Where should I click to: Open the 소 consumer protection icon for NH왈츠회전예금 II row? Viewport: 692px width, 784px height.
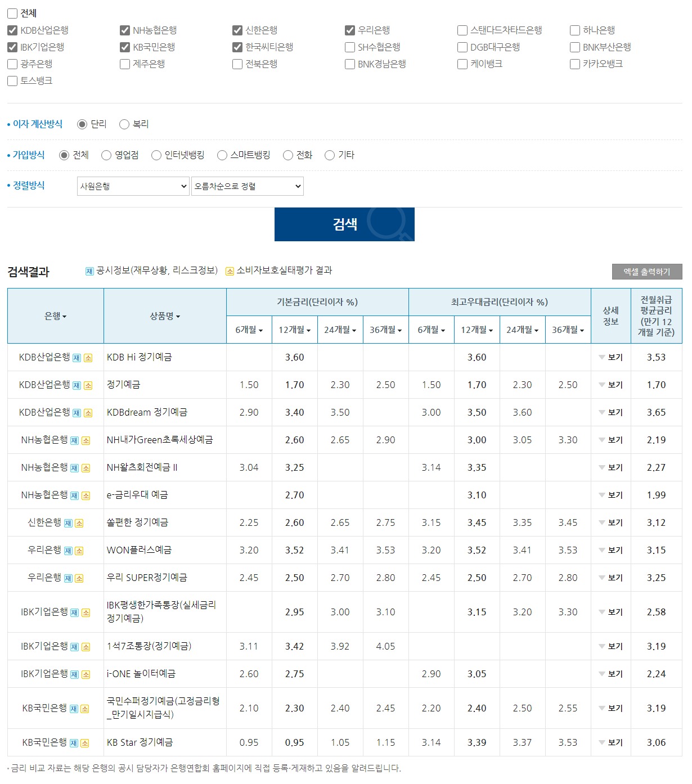[x=87, y=467]
